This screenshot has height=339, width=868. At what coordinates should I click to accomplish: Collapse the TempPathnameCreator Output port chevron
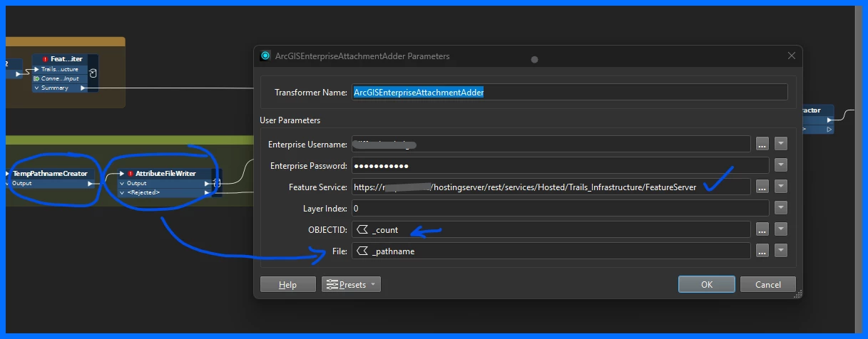click(8, 183)
